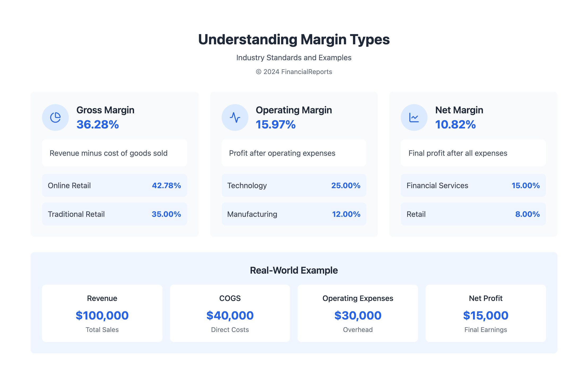The height and width of the screenshot is (384, 588).
Task: Select the $100,000 revenue amount
Action: coord(102,316)
